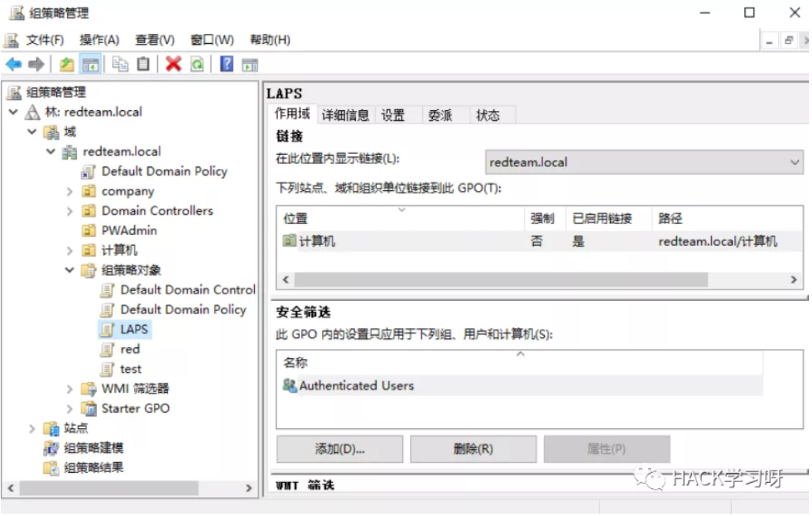Select the Authenticated Users row
812x516 pixels.
[x=521, y=386]
